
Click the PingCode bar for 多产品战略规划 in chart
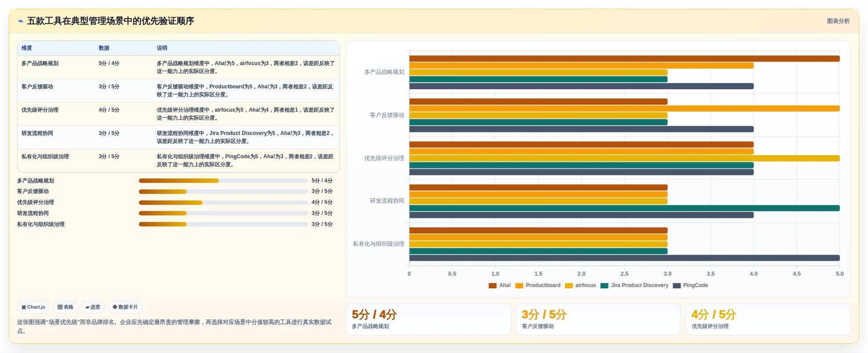[581, 86]
